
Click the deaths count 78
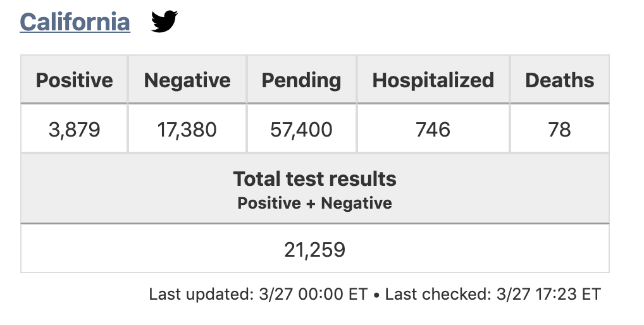coord(560,130)
